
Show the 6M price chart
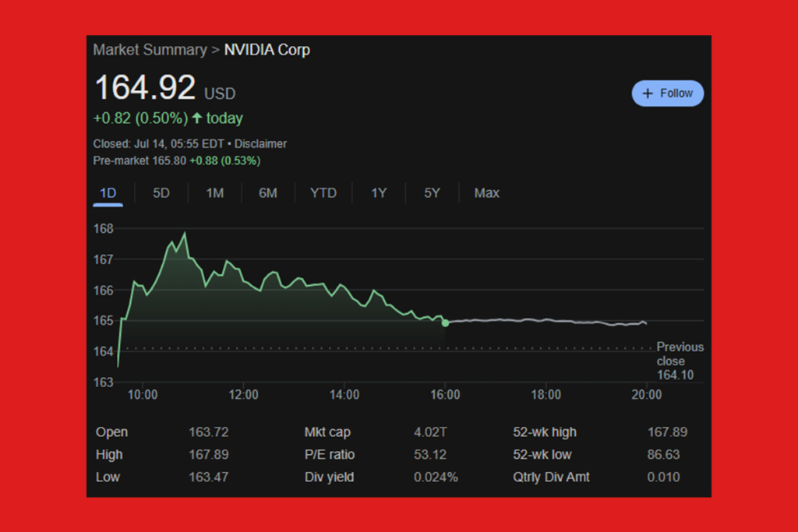(268, 193)
